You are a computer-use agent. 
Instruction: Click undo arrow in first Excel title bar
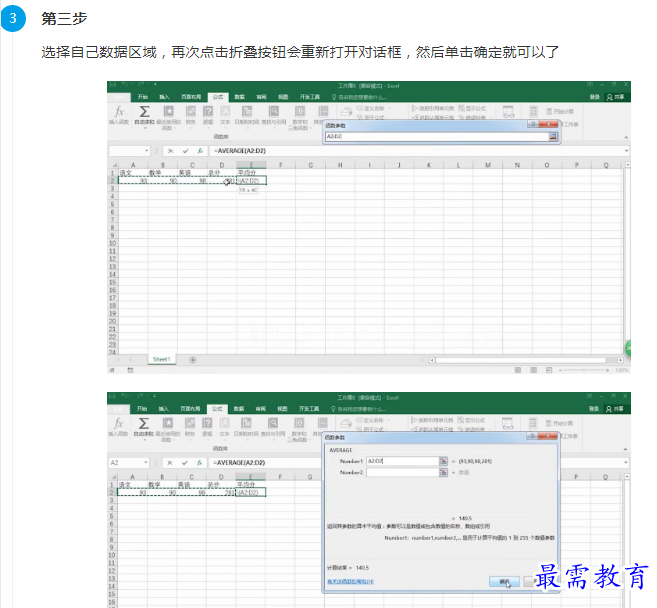pos(125,85)
